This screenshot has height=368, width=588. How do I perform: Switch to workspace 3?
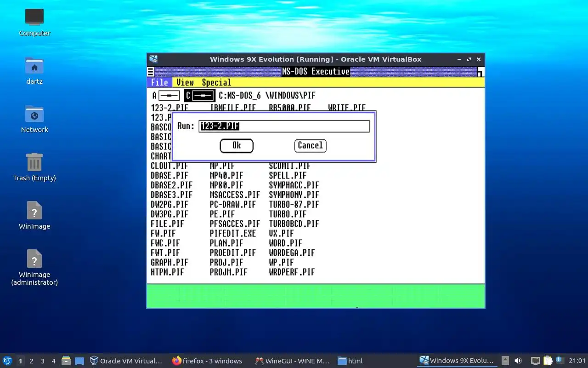(42, 361)
